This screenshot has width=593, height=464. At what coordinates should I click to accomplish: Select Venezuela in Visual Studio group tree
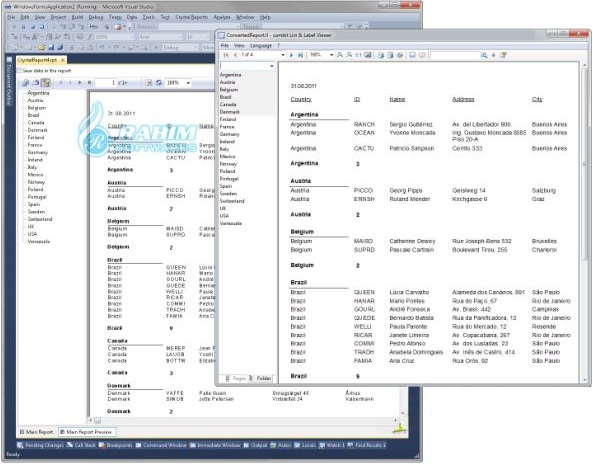(x=39, y=241)
